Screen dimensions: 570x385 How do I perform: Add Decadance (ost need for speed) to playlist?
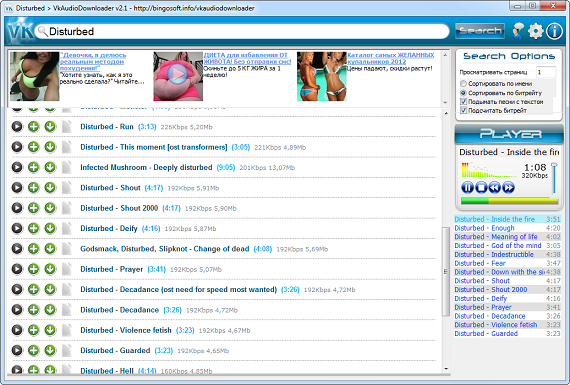click(33, 289)
